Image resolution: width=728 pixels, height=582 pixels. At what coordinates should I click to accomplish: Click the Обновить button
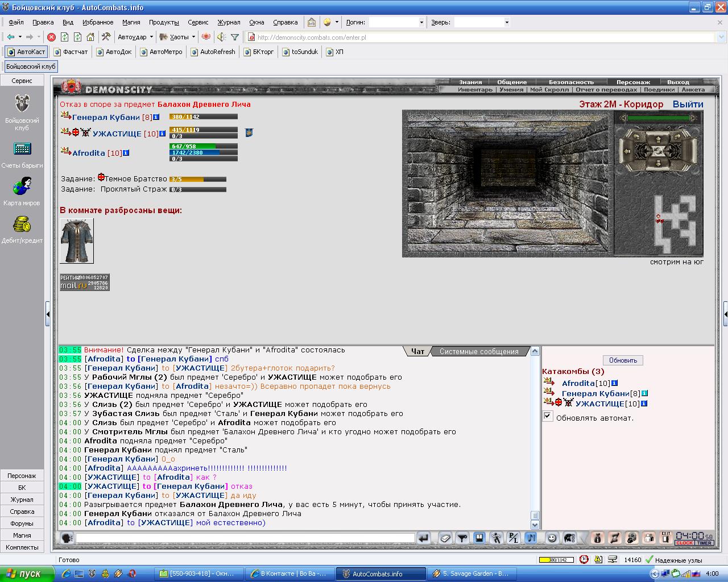point(623,360)
